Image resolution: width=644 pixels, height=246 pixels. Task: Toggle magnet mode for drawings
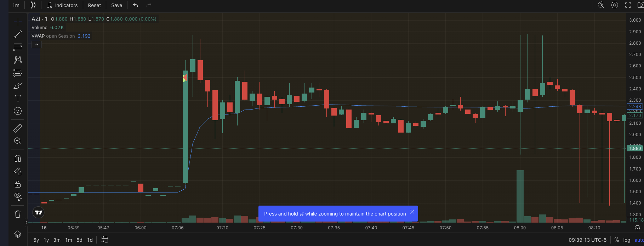point(18,158)
